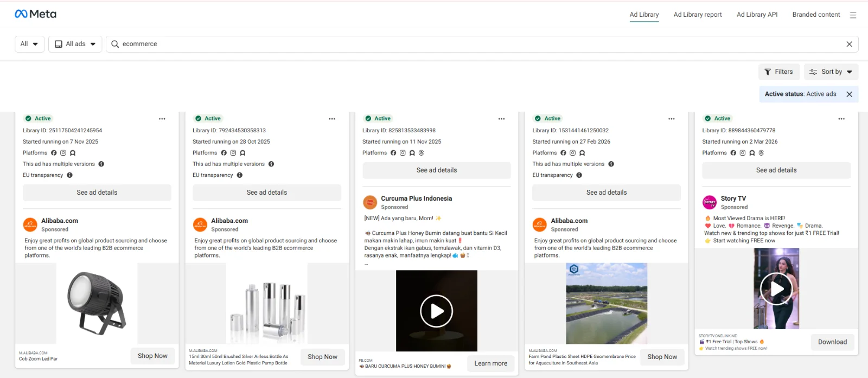The width and height of the screenshot is (868, 378).
Task: Click the EU transparency info icon in airless bottle ad
Action: pyautogui.click(x=240, y=175)
